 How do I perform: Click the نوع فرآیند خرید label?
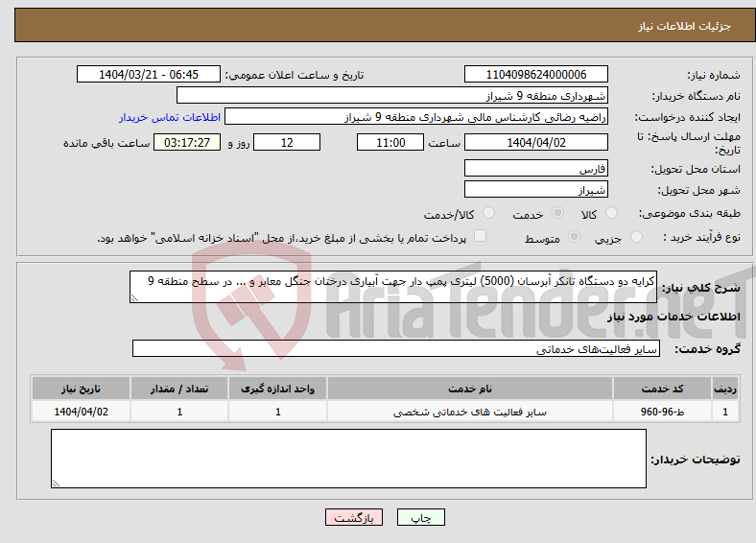(x=701, y=237)
